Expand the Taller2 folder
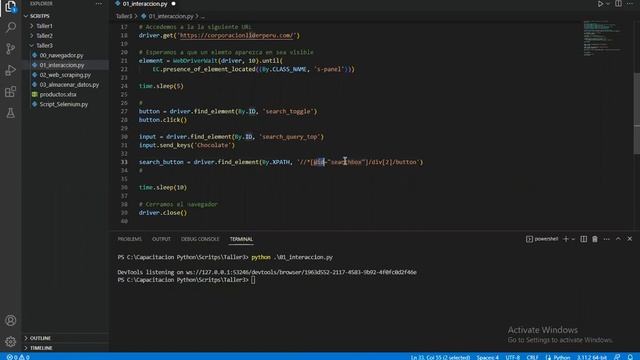This screenshot has height=360, width=640. [44, 36]
